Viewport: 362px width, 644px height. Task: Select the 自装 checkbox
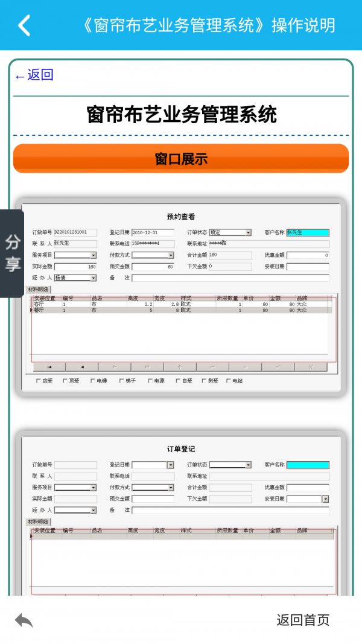(178, 381)
